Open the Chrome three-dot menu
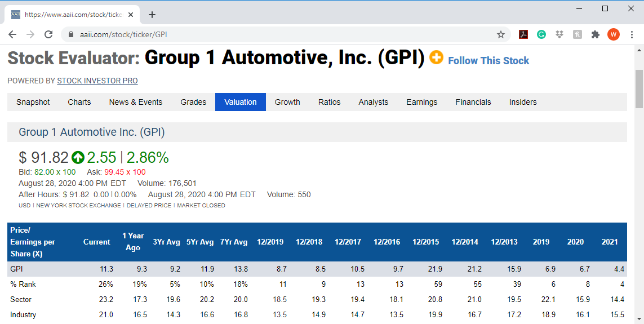The image size is (644, 324). pos(632,34)
